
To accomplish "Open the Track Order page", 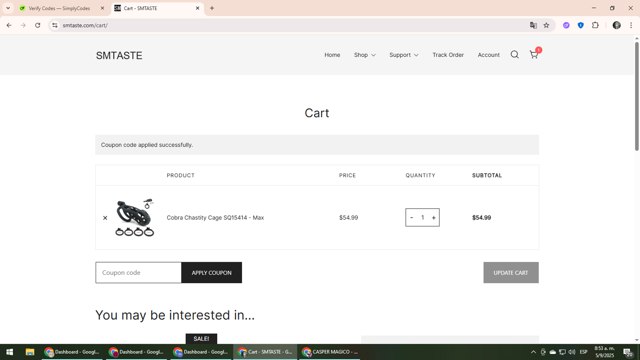I will 448,55.
